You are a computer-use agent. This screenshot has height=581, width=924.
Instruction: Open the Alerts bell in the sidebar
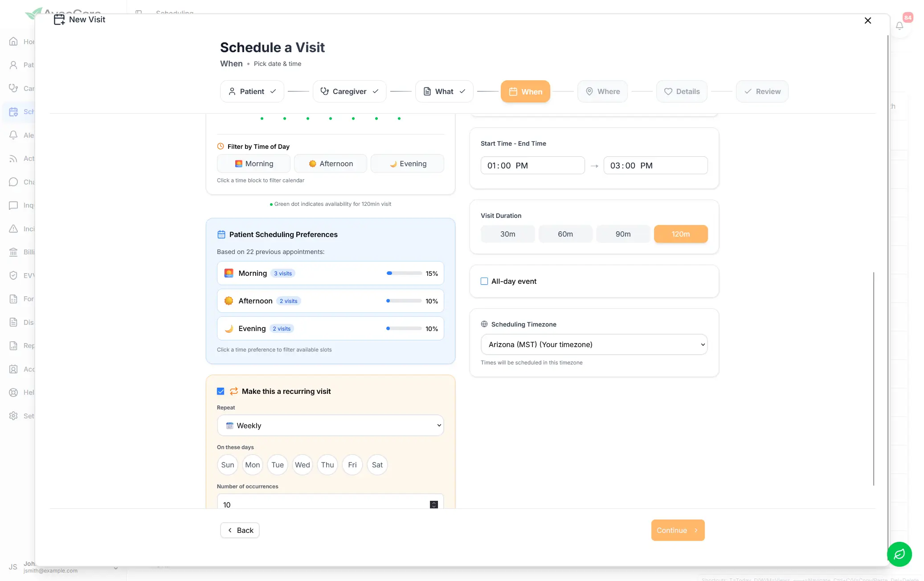(13, 135)
